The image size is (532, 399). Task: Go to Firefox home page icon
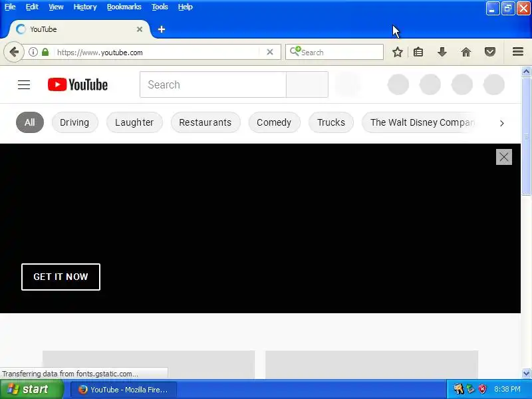pos(466,53)
